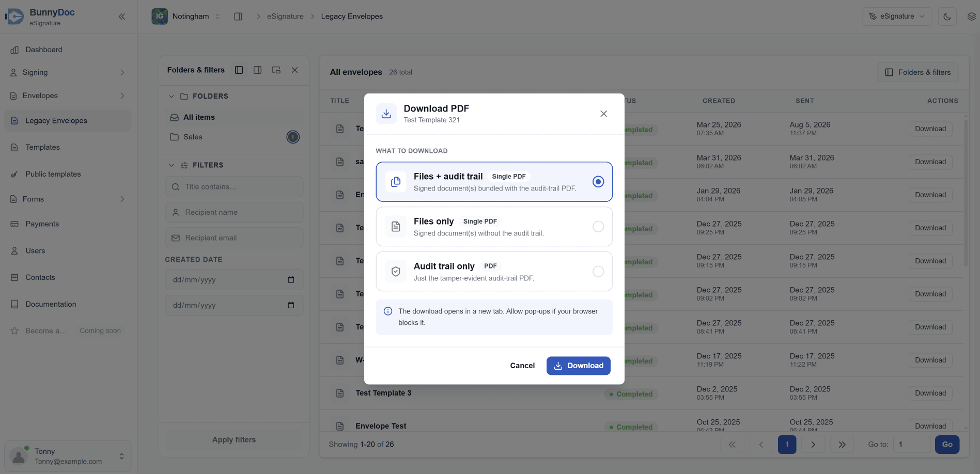980x474 pixels.
Task: Open the Notingham workspace switcher
Action: coord(186,17)
